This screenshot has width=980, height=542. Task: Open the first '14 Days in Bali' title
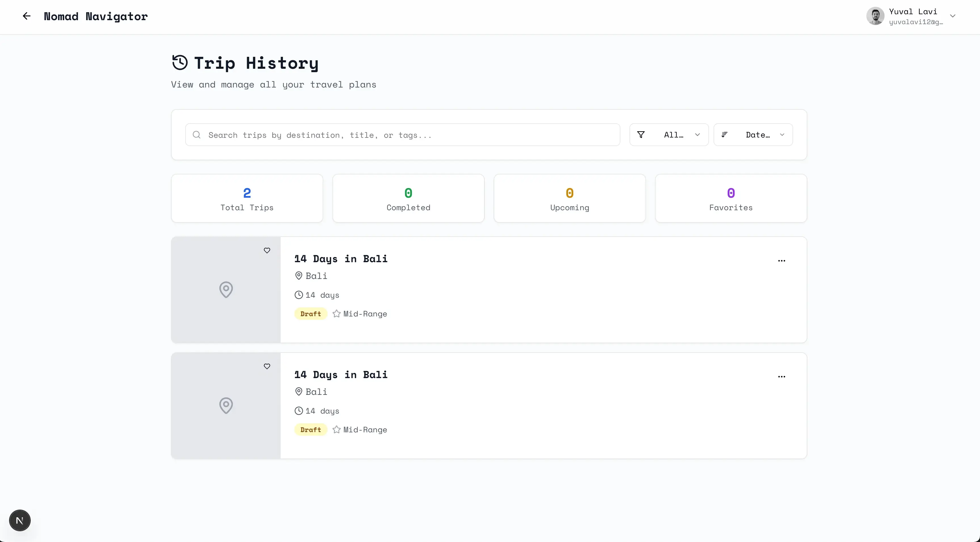[x=341, y=259]
